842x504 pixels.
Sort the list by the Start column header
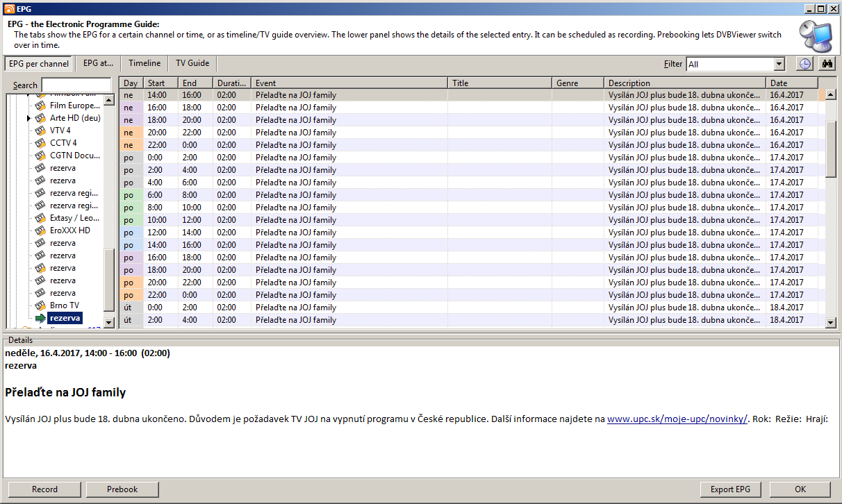tap(160, 83)
